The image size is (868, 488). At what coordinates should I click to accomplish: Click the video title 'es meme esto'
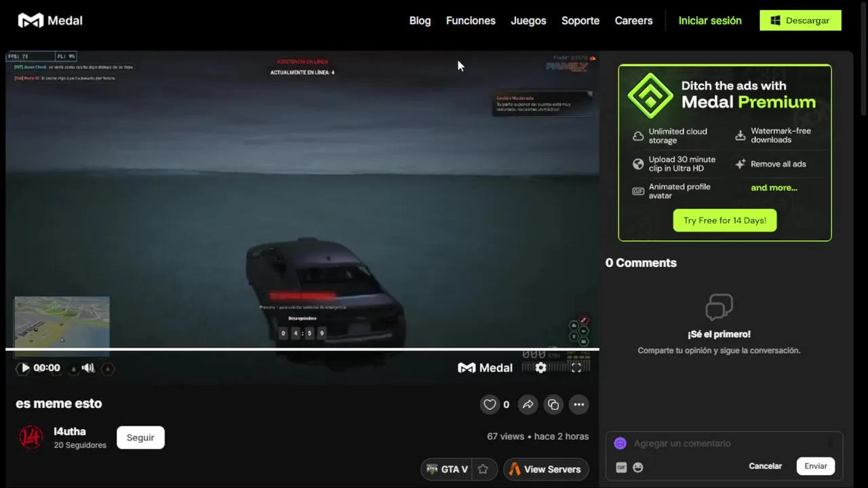[59, 403]
